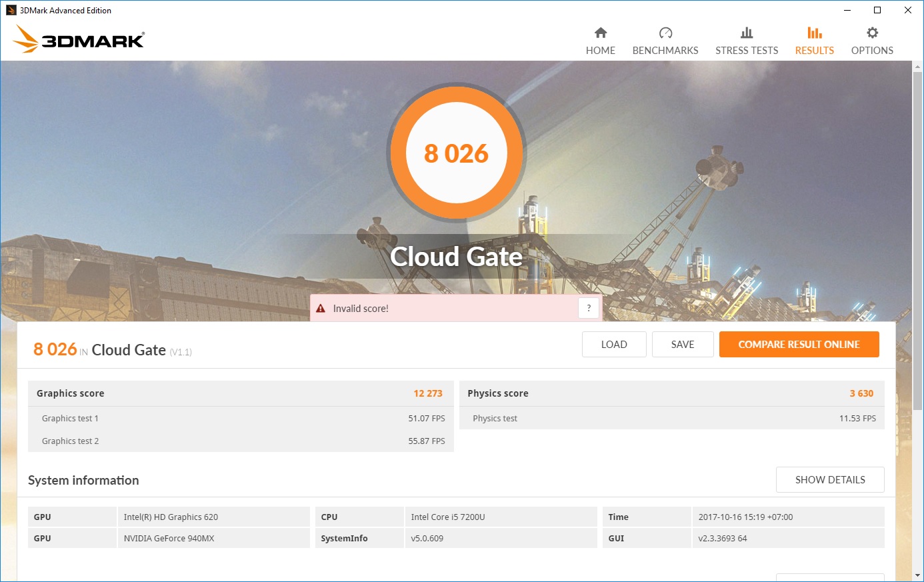Select the Graphics score header row
Image resolution: width=924 pixels, height=582 pixels.
point(240,393)
